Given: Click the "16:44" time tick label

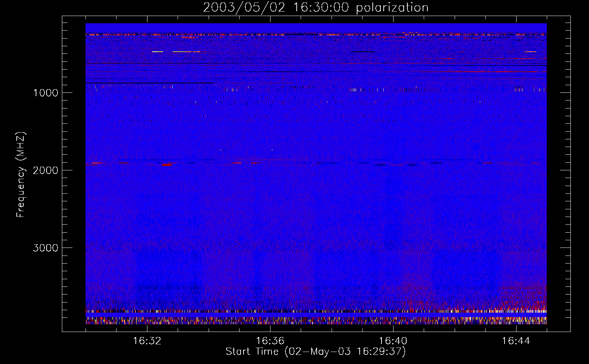Looking at the screenshot, I should [x=516, y=341].
